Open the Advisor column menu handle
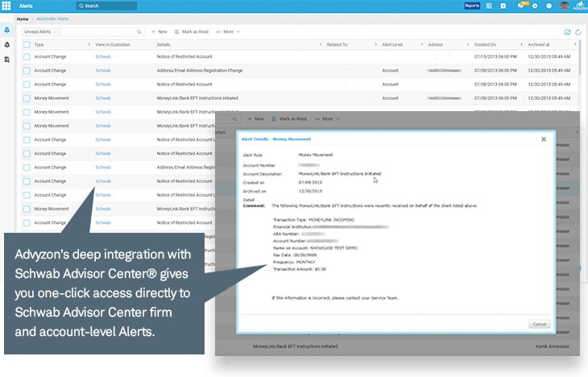Viewport: 588px width, 377px height. click(468, 44)
